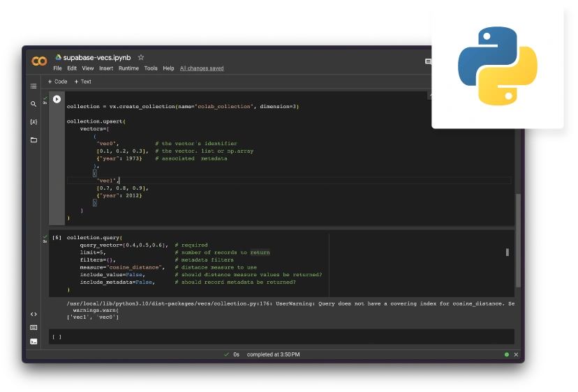Open the Table of contents sidebar icon
578x392 pixels.
(34, 86)
